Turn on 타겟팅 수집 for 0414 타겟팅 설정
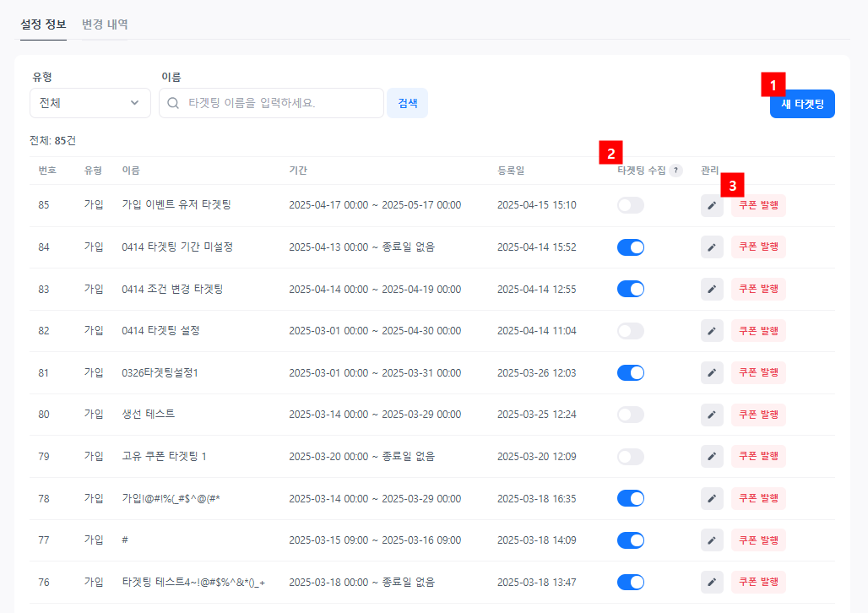Screen dimensions: 868x613 631,331
